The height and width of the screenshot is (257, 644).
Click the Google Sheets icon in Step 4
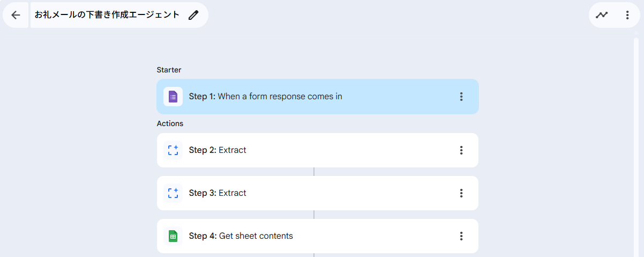point(173,236)
